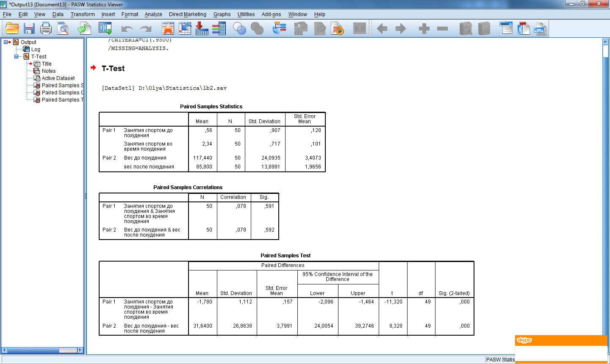Click the mean 117,440 cell
This screenshot has height=364, width=610.
coord(202,158)
